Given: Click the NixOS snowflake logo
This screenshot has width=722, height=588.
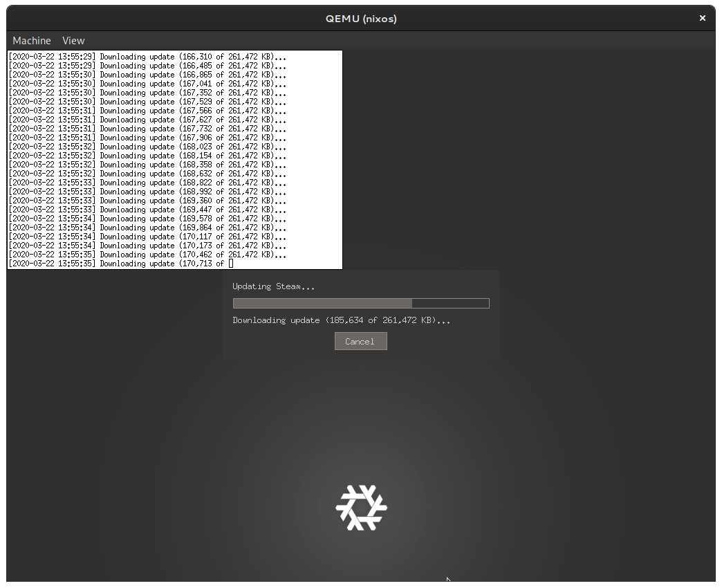Looking at the screenshot, I should pos(362,508).
